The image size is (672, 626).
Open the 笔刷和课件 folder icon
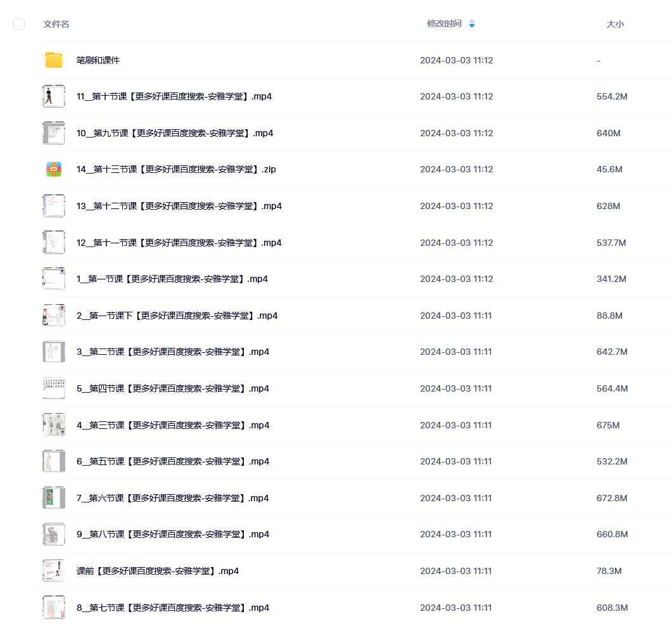point(54,60)
